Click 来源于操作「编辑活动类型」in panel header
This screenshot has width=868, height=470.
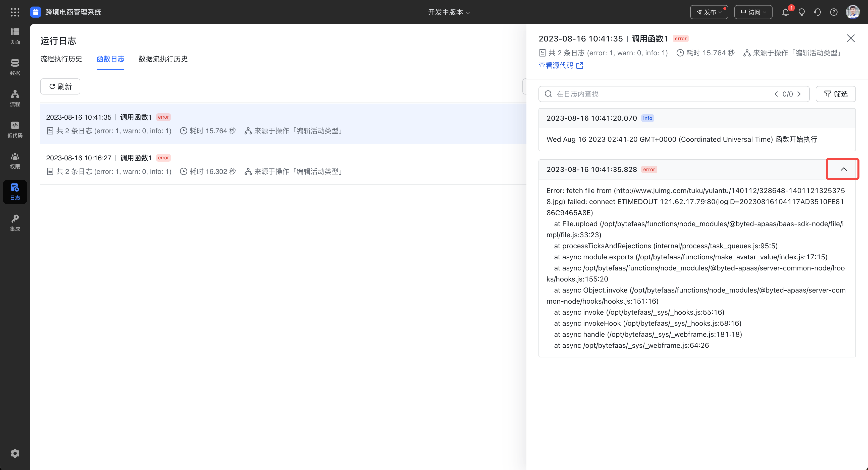[x=797, y=53]
